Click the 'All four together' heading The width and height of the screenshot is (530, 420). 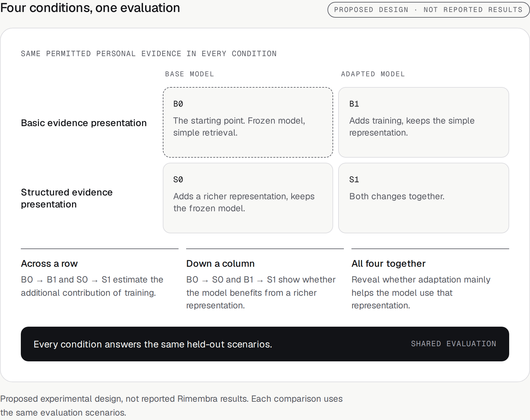point(388,264)
